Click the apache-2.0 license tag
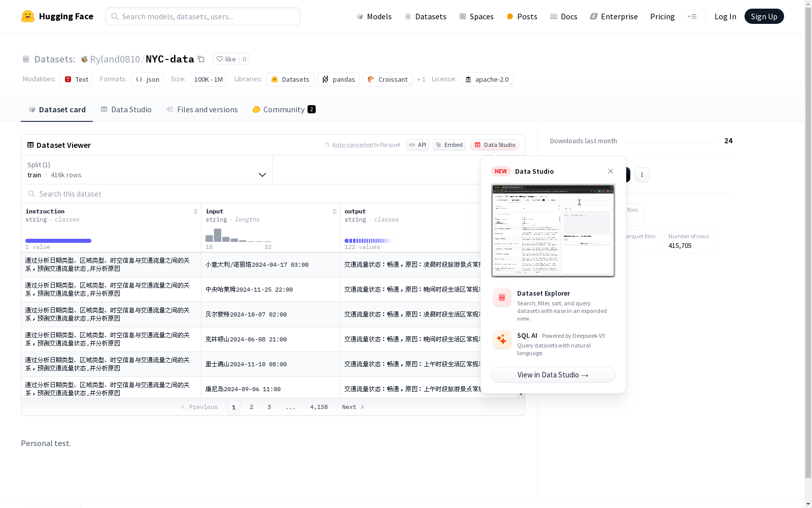 487,79
